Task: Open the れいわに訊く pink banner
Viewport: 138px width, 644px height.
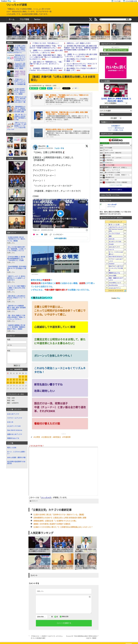Action: point(116,68)
